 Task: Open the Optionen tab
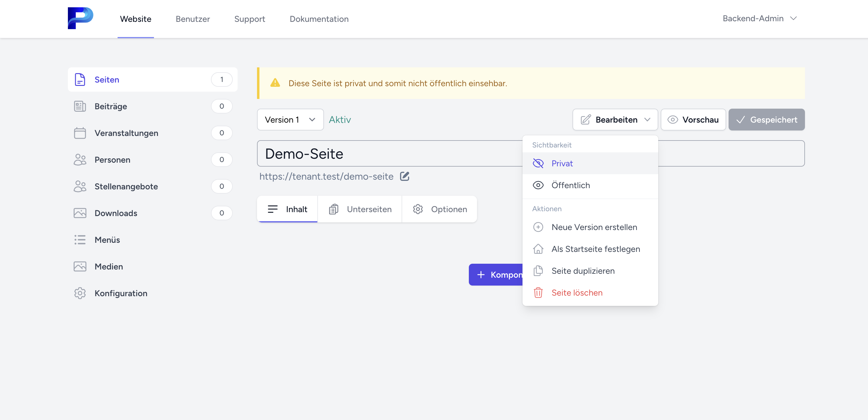(439, 209)
